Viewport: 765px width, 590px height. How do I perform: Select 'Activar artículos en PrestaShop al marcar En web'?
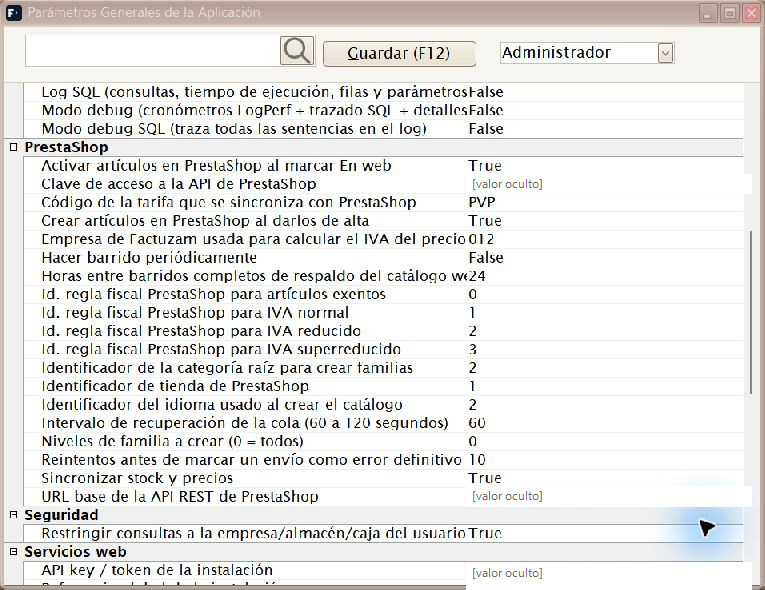383,166
